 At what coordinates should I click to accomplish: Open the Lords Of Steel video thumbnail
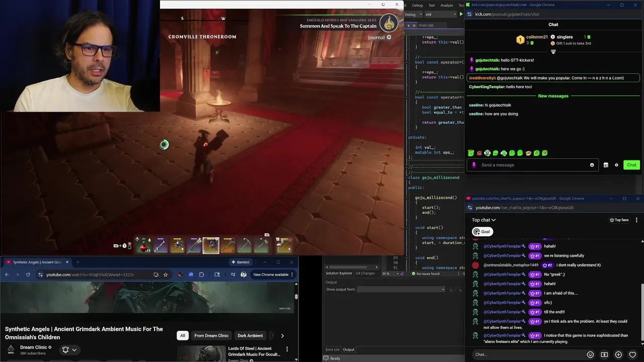201,353
